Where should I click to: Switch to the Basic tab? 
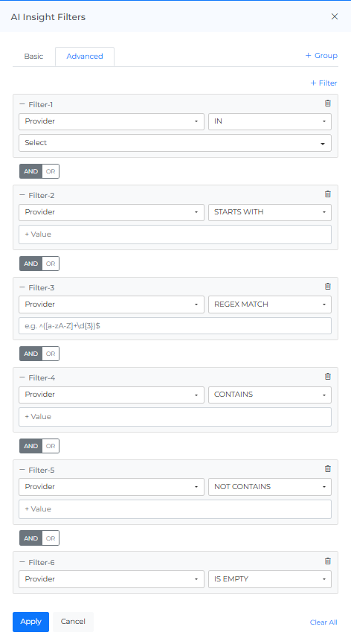[33, 57]
